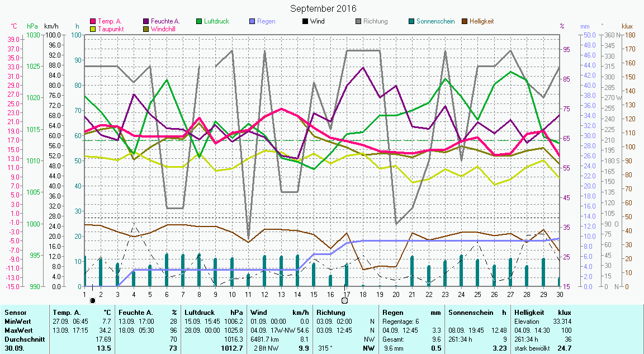644x354 pixels.
Task: Click the Durchschnitt row label
Action: point(22,339)
